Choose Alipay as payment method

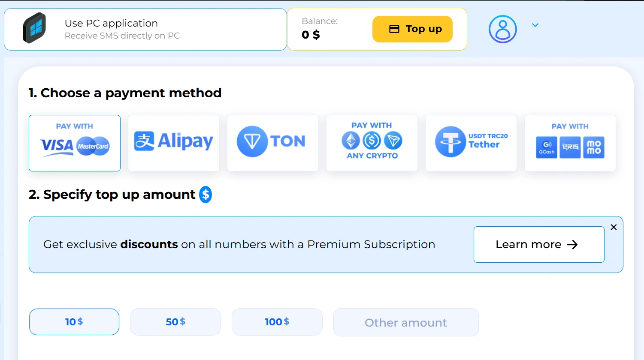pos(174,143)
